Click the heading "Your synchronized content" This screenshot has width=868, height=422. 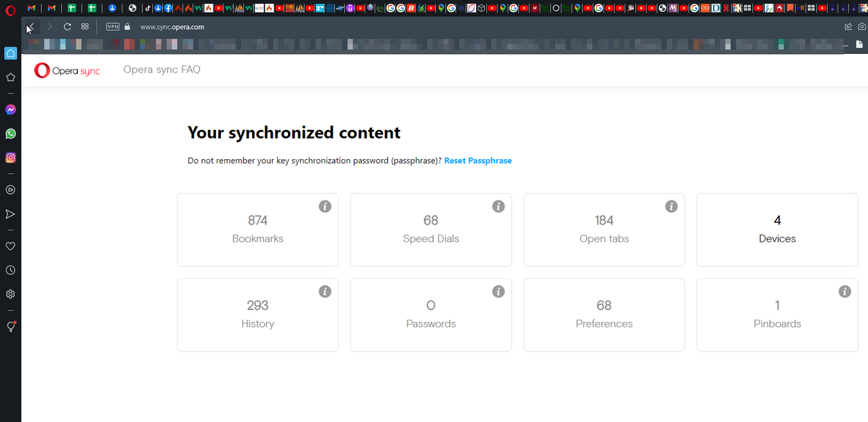coord(294,132)
